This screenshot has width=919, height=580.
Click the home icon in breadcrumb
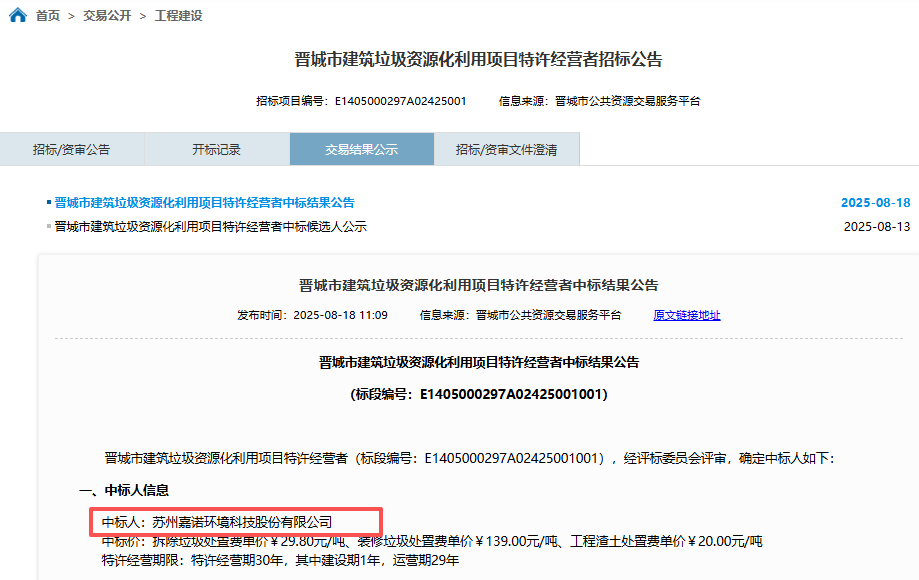click(17, 16)
